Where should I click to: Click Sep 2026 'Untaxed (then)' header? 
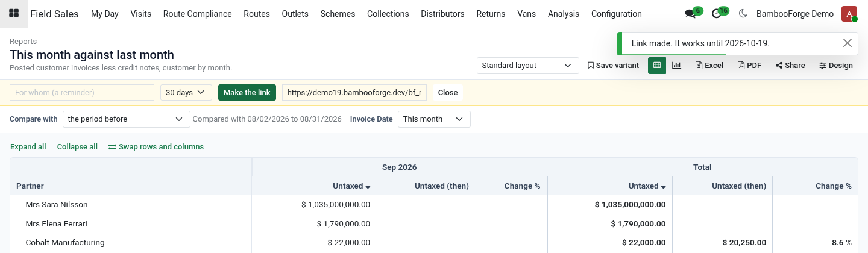(x=442, y=186)
